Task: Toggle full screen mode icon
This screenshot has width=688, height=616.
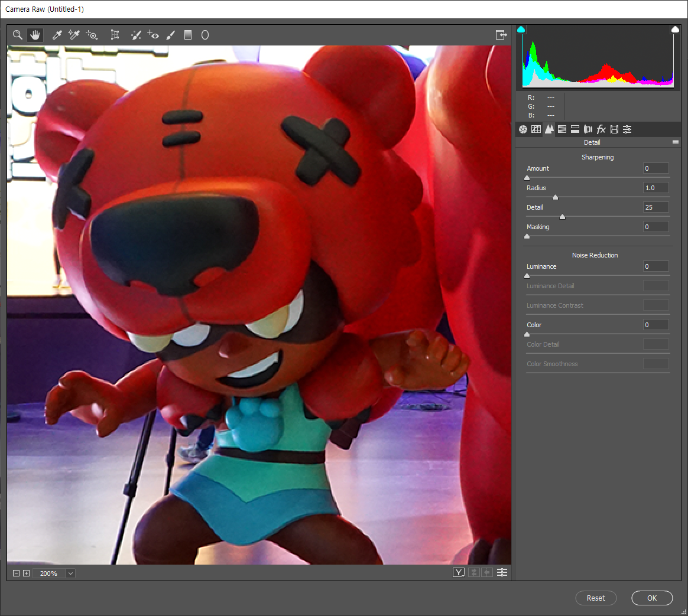Action: point(501,35)
